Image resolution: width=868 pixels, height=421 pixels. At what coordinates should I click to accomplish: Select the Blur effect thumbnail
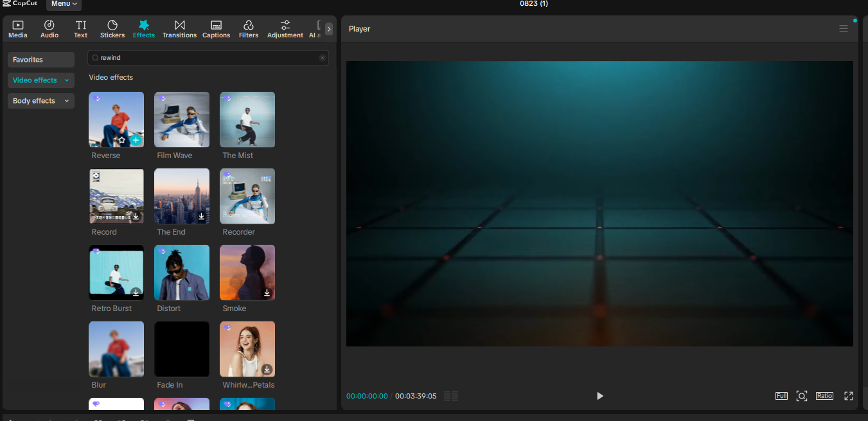point(116,349)
